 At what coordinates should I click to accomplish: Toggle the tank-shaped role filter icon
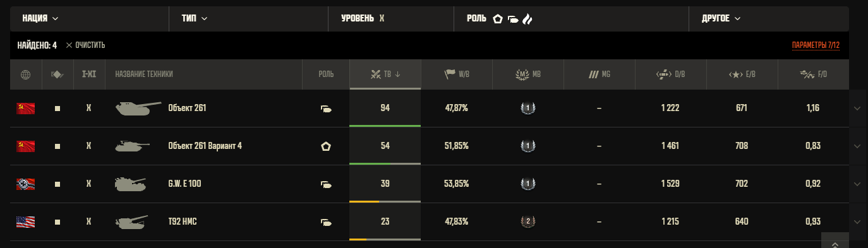tap(513, 19)
